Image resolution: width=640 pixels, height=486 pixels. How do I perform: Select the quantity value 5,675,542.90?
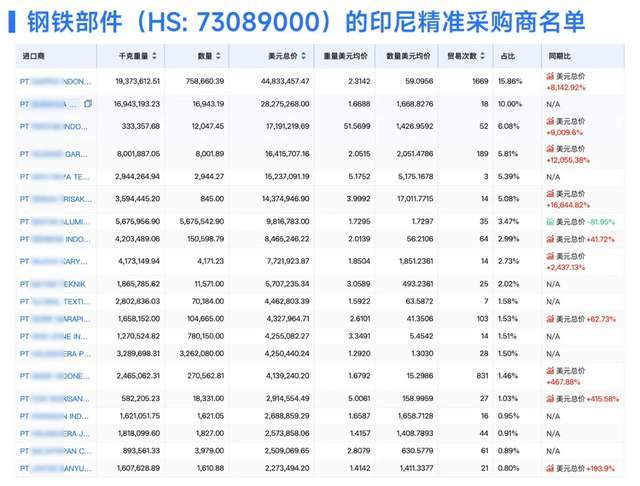[202, 222]
